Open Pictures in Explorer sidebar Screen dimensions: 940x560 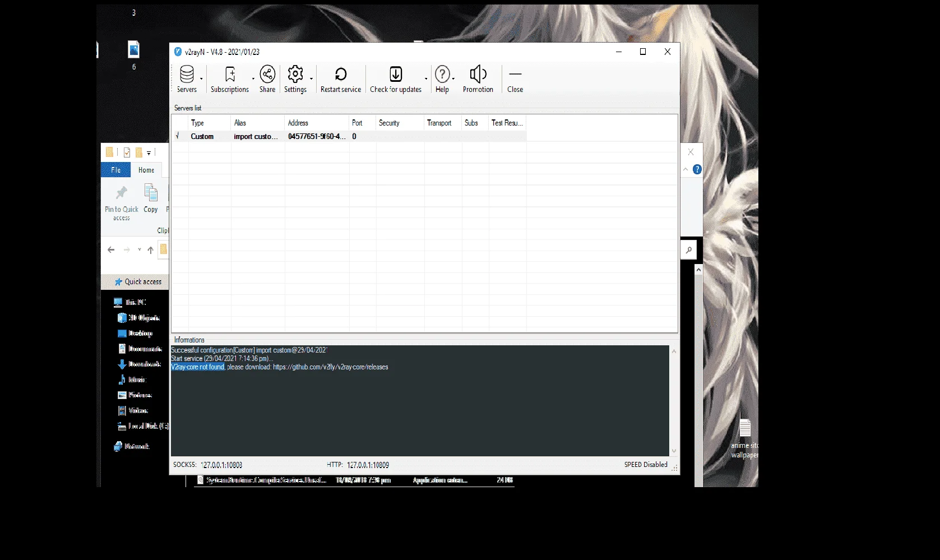tap(135, 395)
